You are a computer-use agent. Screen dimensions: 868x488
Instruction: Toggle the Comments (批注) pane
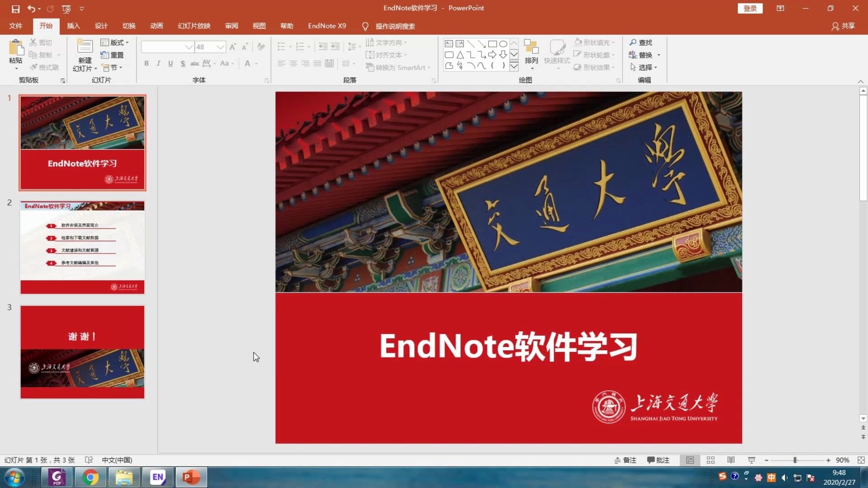click(658, 460)
